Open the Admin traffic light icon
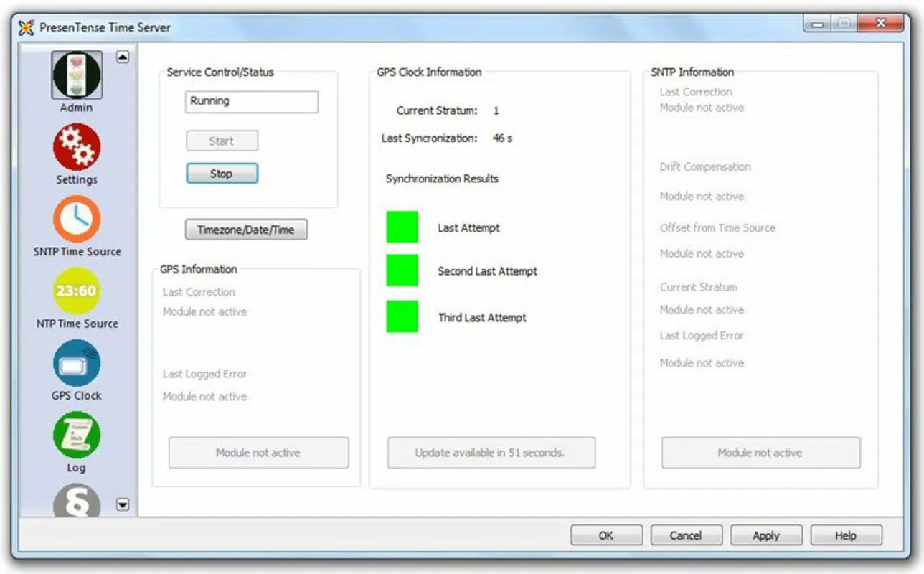The image size is (924, 574). (x=77, y=75)
